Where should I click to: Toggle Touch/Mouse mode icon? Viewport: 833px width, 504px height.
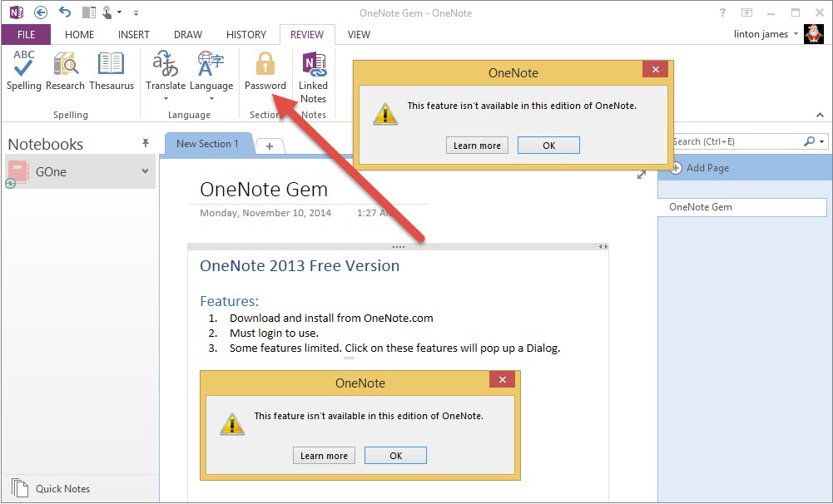click(107, 12)
